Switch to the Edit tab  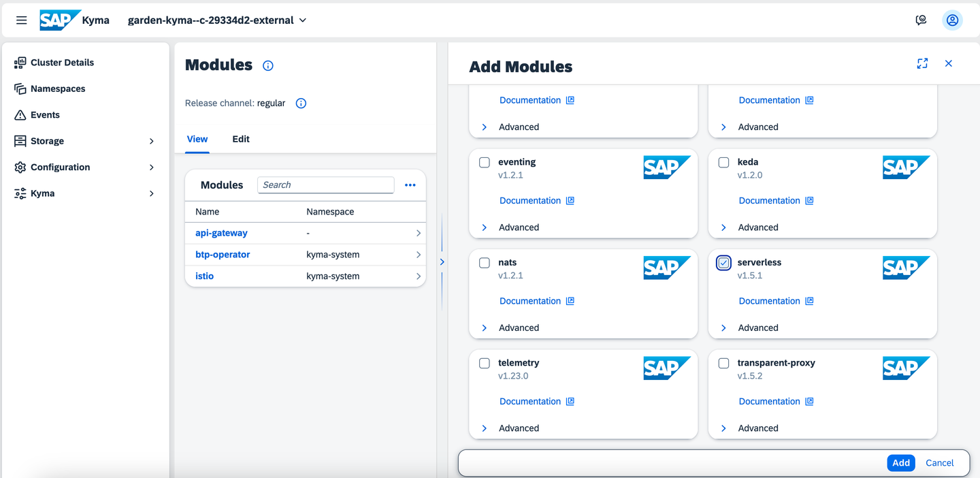pyautogui.click(x=241, y=139)
